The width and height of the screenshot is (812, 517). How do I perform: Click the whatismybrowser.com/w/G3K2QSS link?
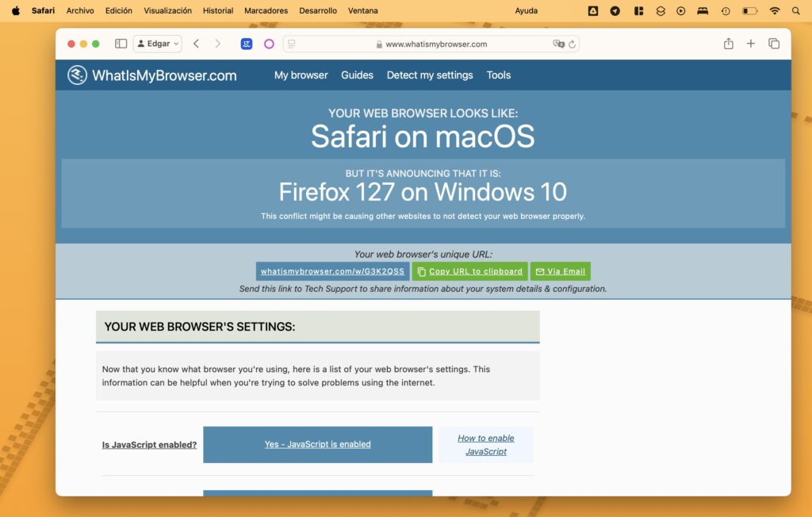(332, 271)
